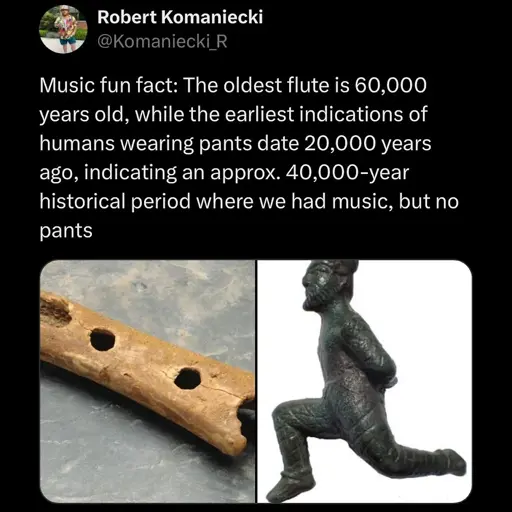
Task: Click the '60,000' number in the tweet
Action: [x=390, y=85]
